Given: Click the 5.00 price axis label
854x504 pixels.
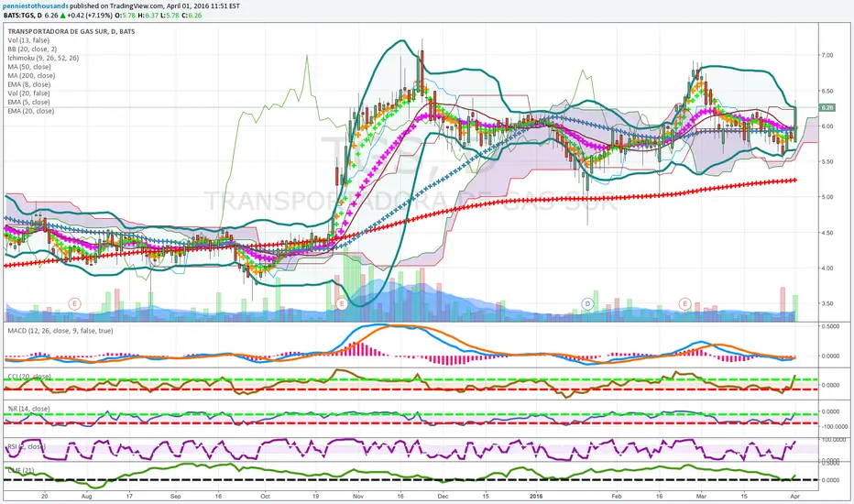Looking at the screenshot, I should point(827,197).
